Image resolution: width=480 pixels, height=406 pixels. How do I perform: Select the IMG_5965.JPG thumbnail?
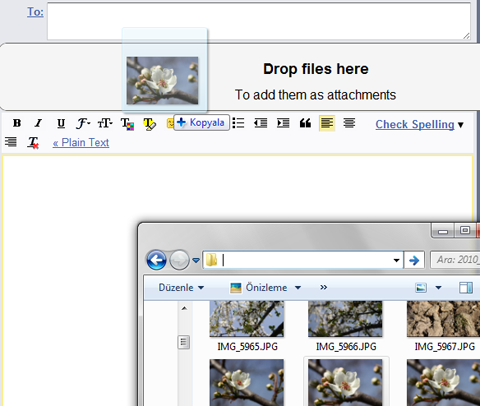pyautogui.click(x=247, y=319)
